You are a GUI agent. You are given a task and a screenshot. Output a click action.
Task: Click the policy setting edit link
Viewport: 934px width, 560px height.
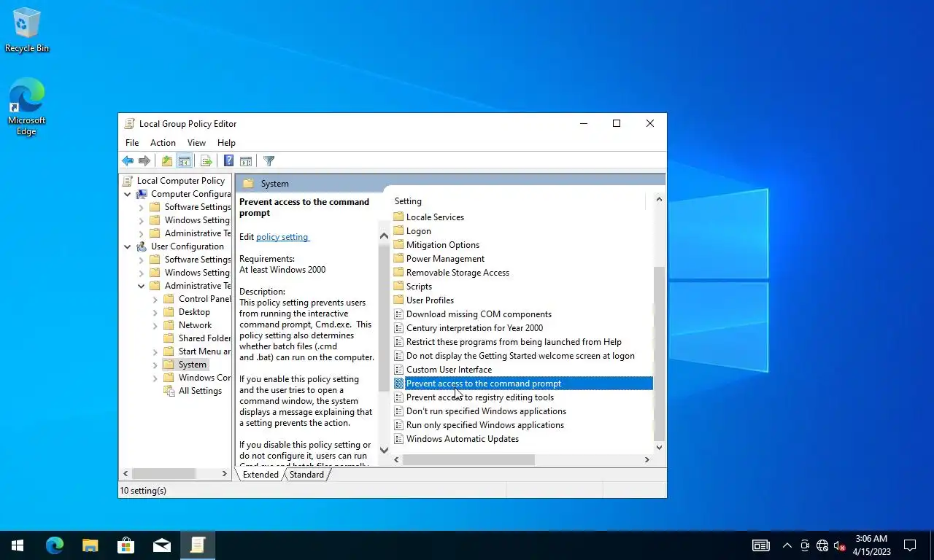tap(282, 237)
